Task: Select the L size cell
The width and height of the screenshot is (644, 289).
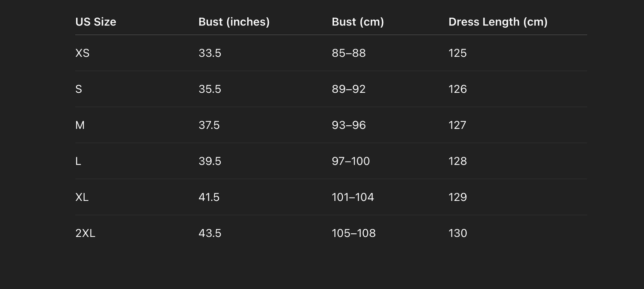Action: click(78, 161)
